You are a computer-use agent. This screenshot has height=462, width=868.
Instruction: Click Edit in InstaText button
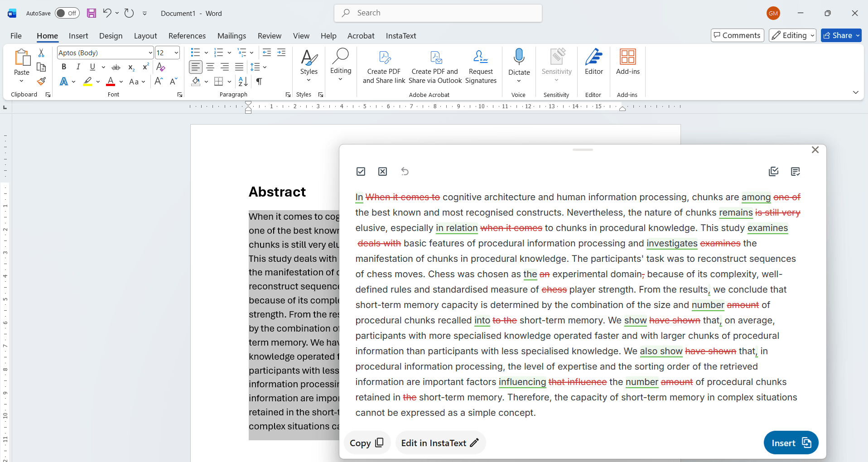pos(440,443)
